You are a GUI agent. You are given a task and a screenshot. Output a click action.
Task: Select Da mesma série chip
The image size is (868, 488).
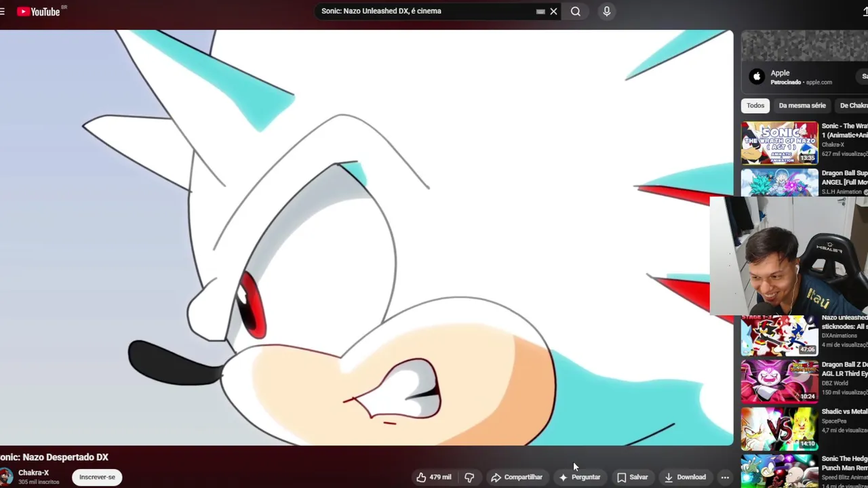802,106
